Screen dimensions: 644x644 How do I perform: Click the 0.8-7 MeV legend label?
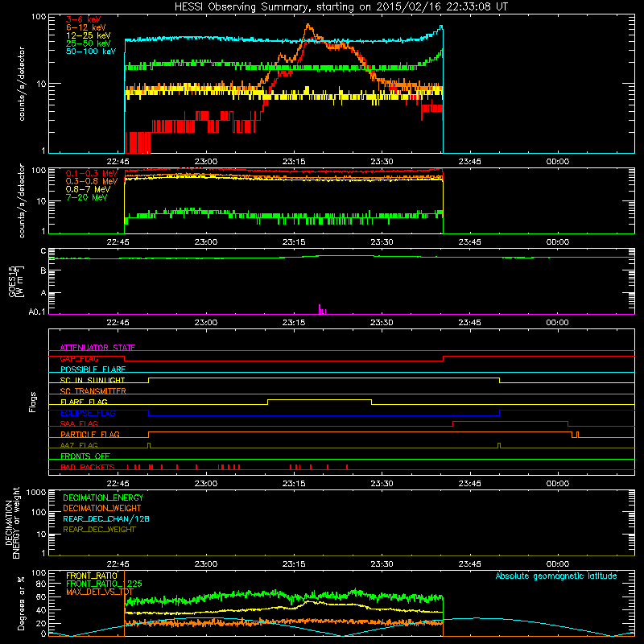[88, 189]
